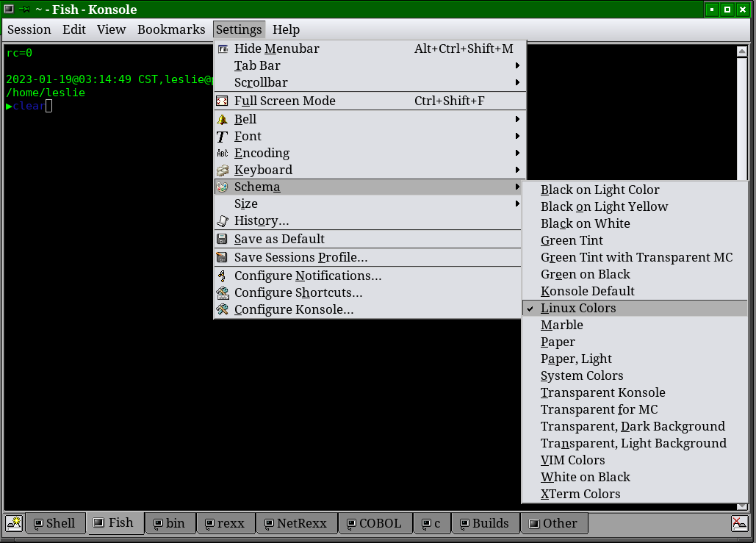Expand the Scrollbar submenu

pyautogui.click(x=370, y=82)
